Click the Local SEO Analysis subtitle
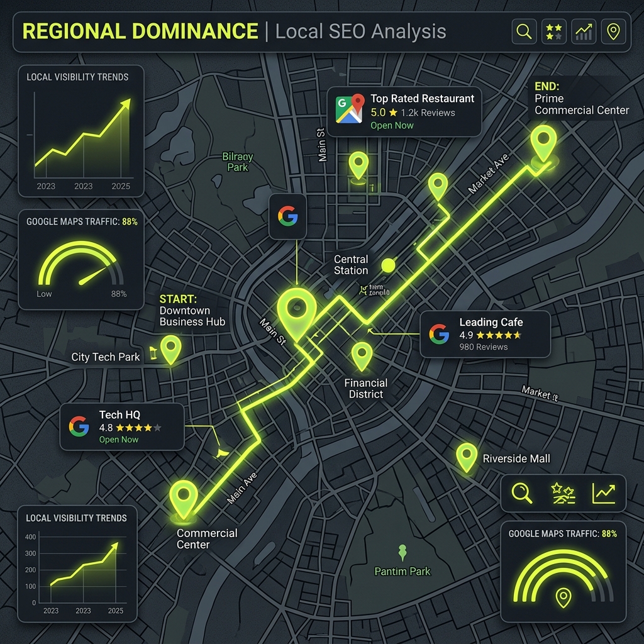This screenshot has width=644, height=644. [360, 31]
